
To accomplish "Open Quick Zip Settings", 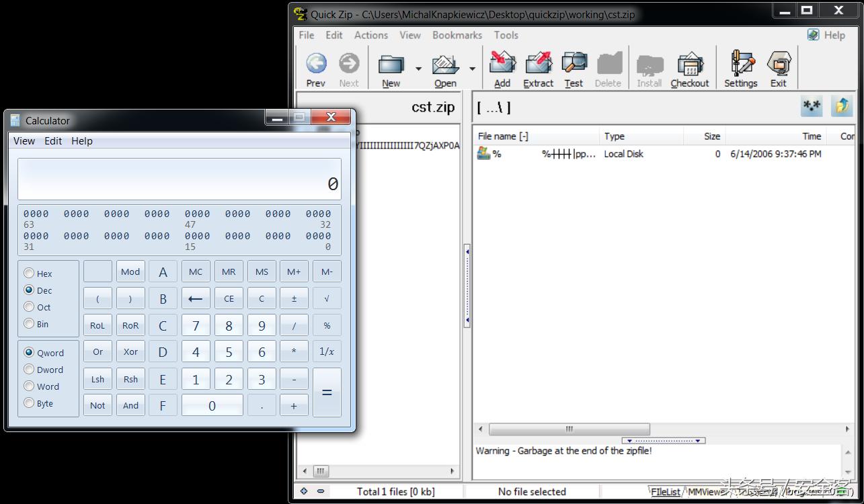I will pos(740,67).
